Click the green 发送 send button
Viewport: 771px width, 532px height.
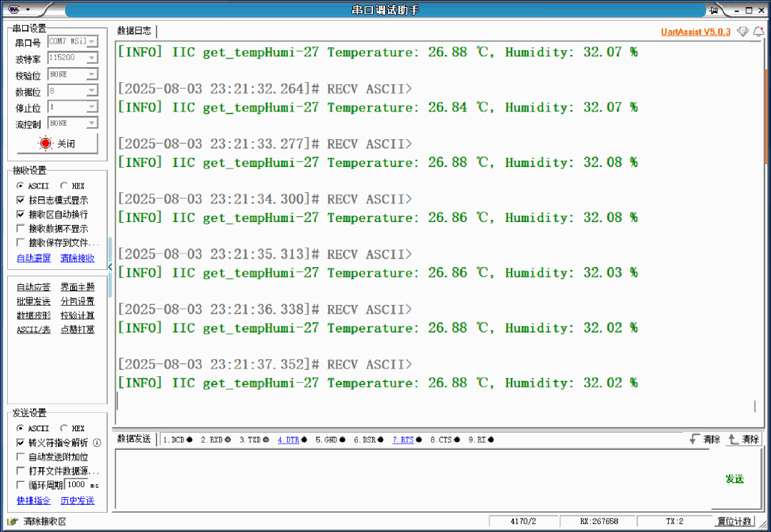point(735,479)
